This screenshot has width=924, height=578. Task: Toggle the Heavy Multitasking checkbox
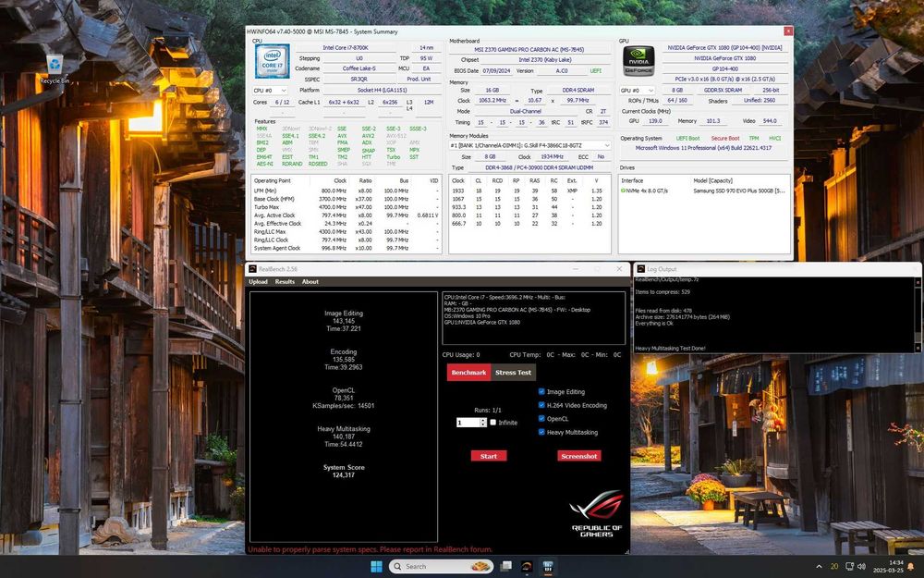(x=541, y=432)
